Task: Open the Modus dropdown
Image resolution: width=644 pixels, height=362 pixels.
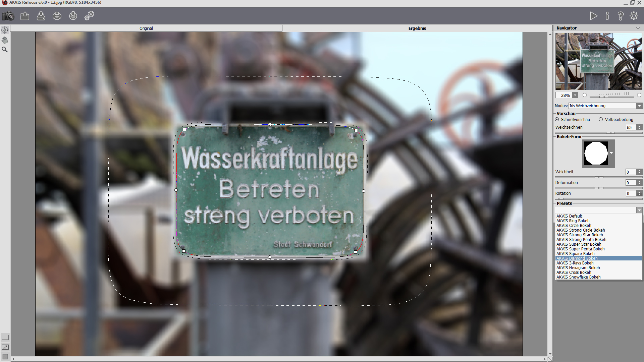Action: (x=639, y=106)
